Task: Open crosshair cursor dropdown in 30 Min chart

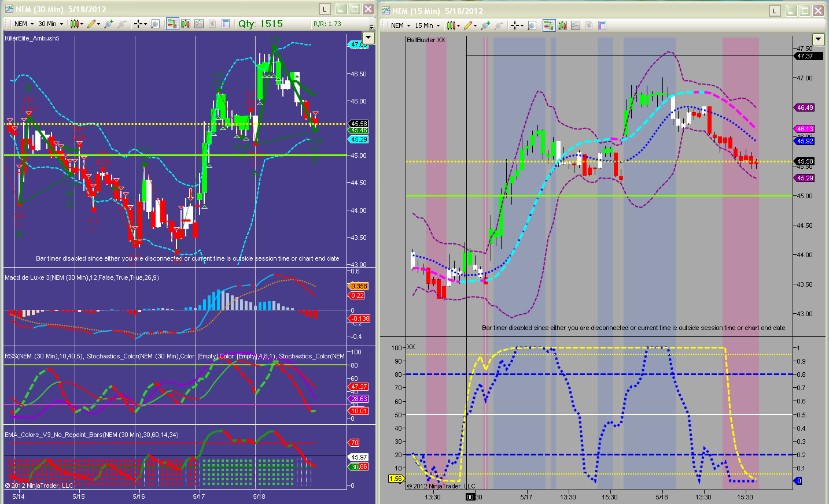Action: [x=141, y=24]
